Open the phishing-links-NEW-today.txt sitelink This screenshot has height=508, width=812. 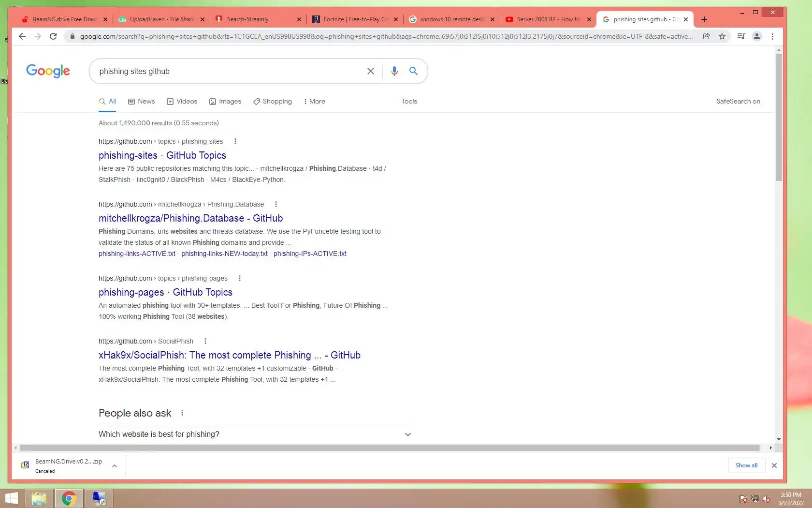[x=224, y=254]
